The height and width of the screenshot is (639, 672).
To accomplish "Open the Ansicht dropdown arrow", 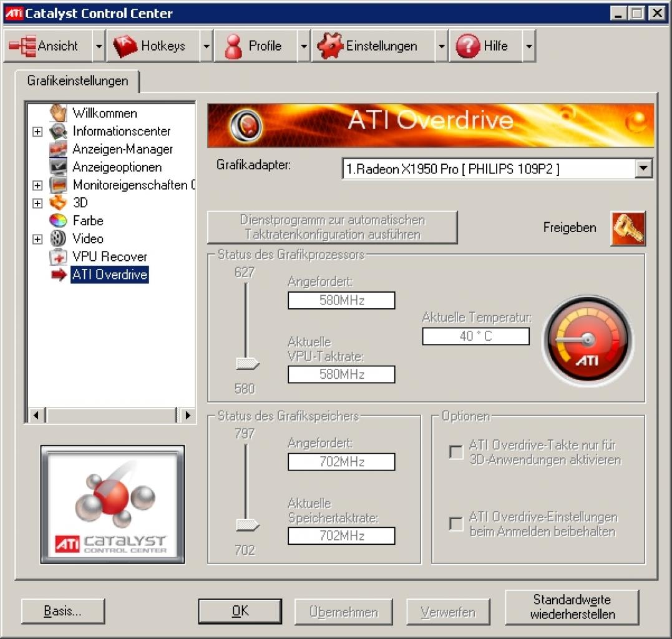I will point(99,46).
